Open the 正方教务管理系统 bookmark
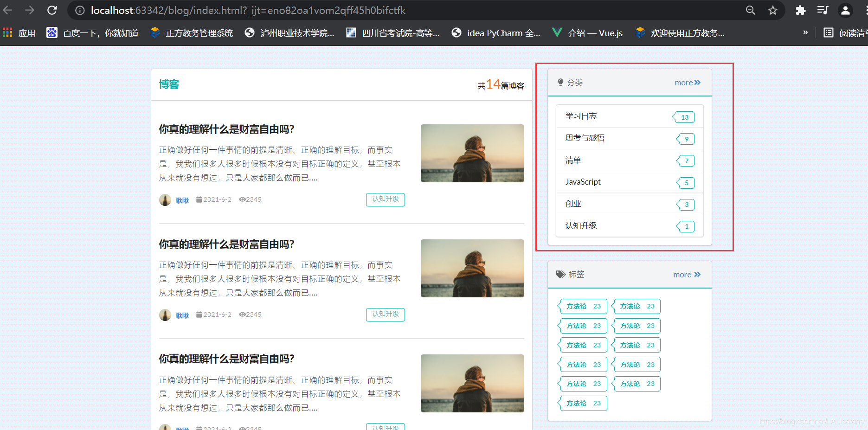Screen dimensions: 868x430 point(192,33)
